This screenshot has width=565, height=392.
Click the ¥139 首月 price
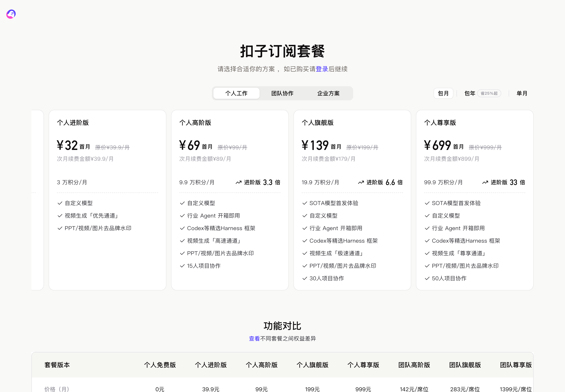tap(321, 145)
